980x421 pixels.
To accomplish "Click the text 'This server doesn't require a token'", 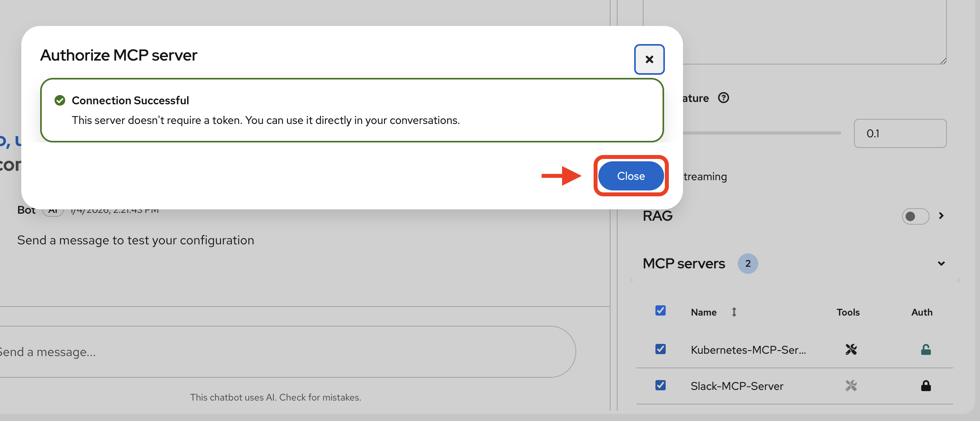I will pyautogui.click(x=157, y=120).
